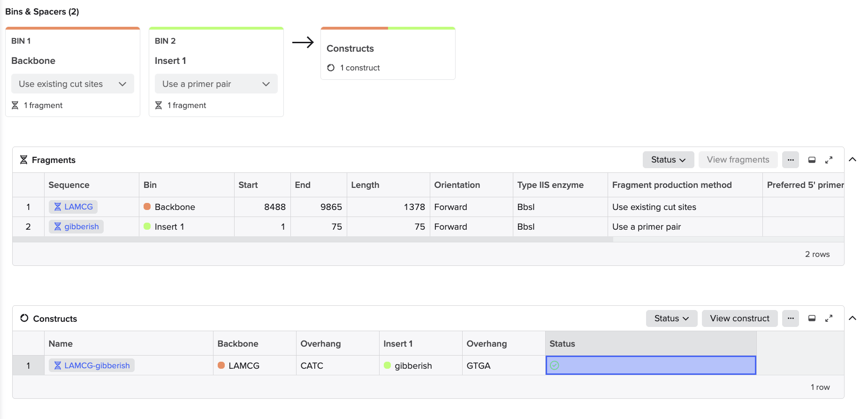
Task: Click the Fragments table horizontal scrollbar
Action: click(x=312, y=240)
